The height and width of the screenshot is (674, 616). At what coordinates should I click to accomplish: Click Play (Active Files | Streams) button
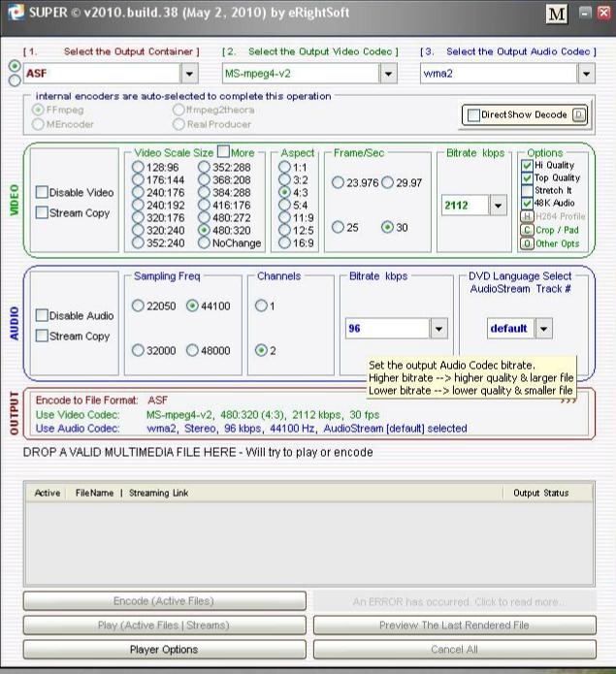click(x=165, y=625)
